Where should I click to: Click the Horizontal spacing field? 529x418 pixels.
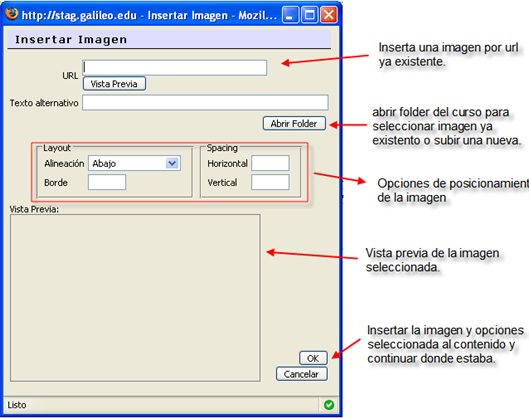coord(270,163)
